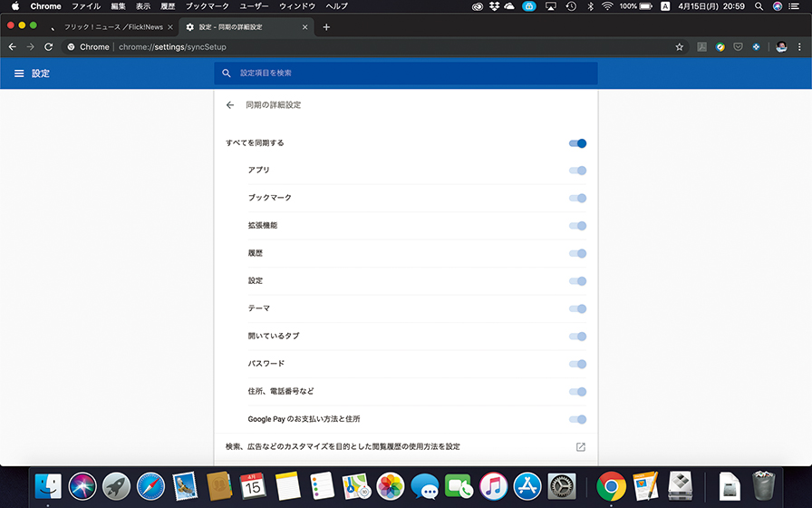Click the 設定項目を検索 search field
Viewport: 812px width, 508px height.
coord(408,73)
